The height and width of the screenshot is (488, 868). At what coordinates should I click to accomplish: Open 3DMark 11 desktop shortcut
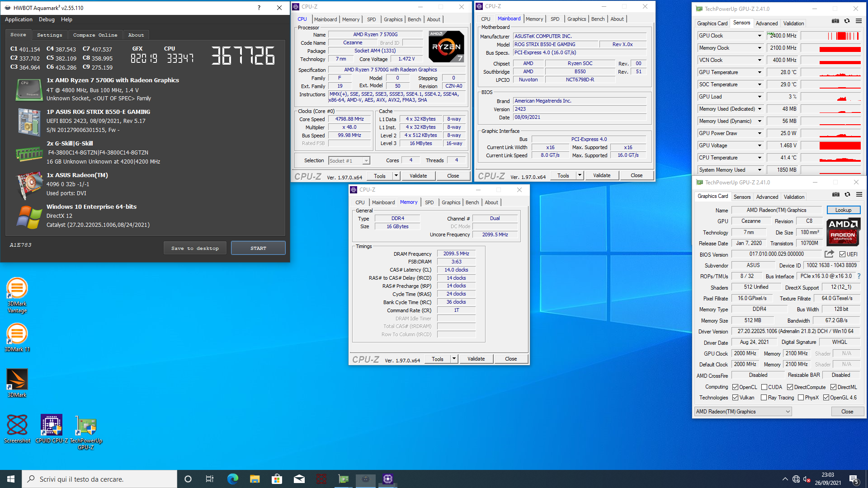pyautogui.click(x=17, y=338)
